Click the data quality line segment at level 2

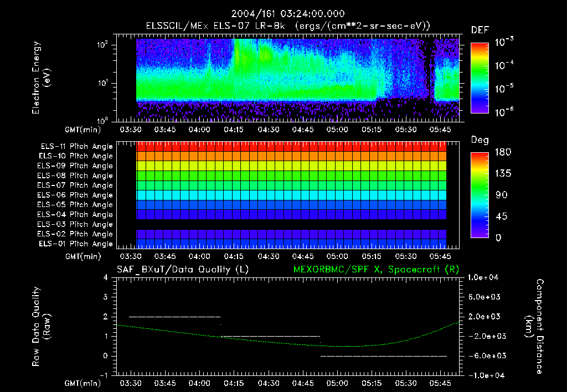click(174, 317)
